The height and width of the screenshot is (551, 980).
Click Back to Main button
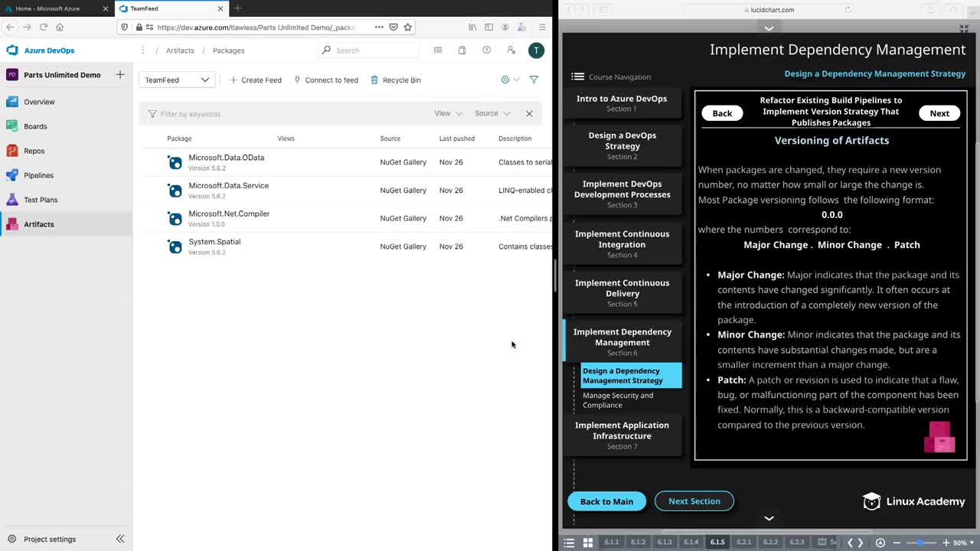click(x=606, y=501)
